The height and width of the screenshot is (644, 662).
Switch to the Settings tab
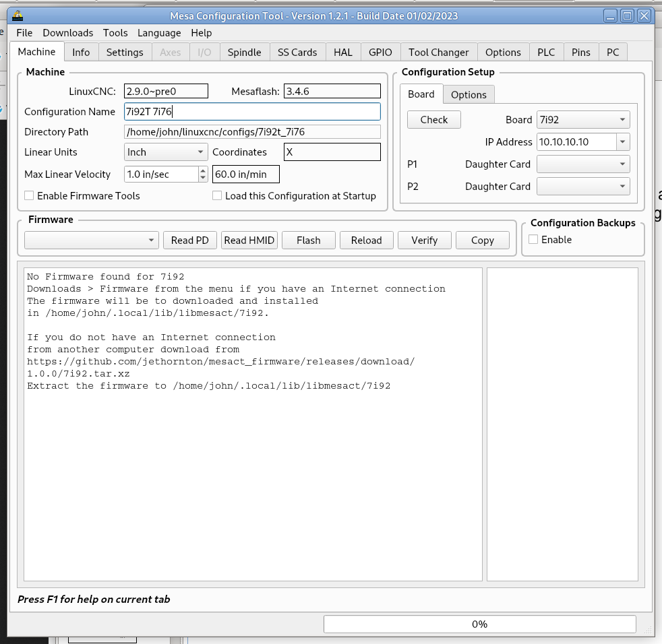[125, 53]
